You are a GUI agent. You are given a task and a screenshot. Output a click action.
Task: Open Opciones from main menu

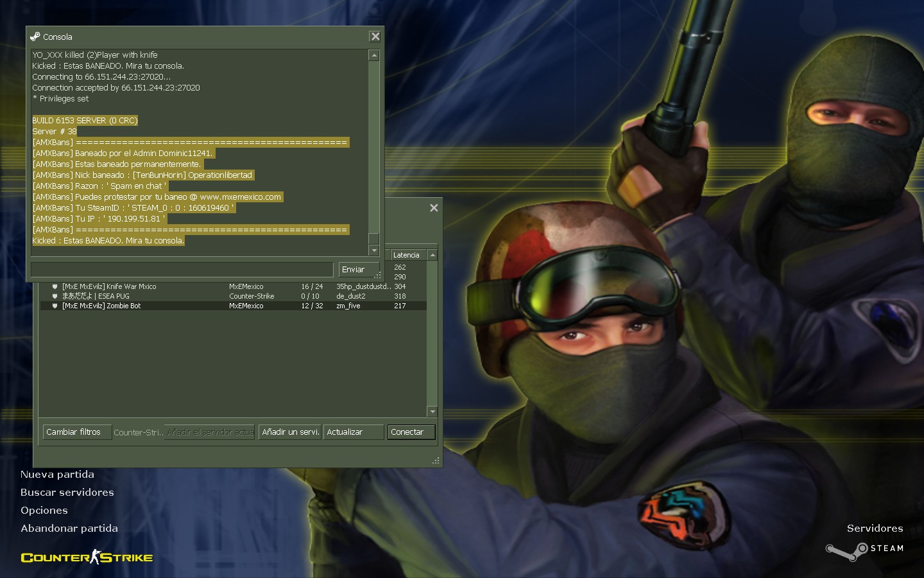point(44,511)
